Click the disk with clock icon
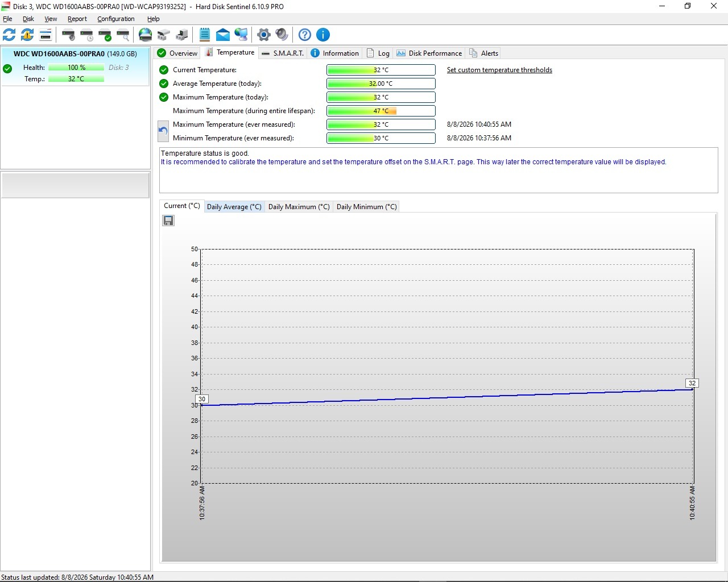Viewport: 728px width, 582px height. (86, 35)
